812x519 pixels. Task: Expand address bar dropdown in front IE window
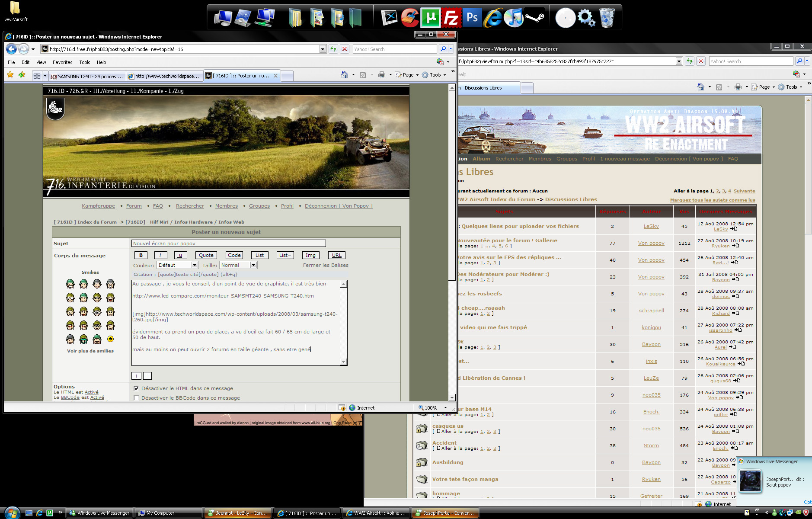pyautogui.click(x=323, y=49)
